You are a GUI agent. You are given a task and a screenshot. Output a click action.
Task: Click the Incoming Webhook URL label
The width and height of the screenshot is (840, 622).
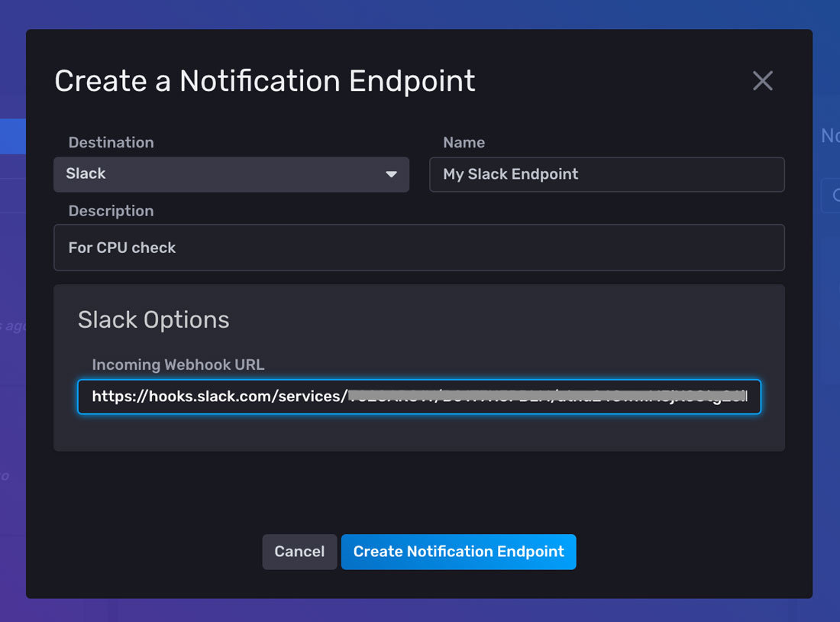[178, 365]
